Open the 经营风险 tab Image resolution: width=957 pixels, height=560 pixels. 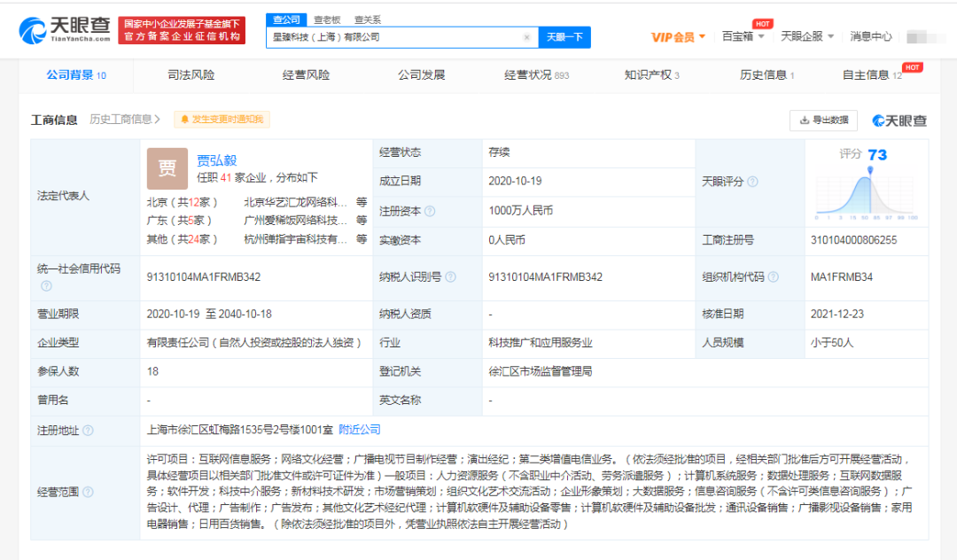pos(306,75)
